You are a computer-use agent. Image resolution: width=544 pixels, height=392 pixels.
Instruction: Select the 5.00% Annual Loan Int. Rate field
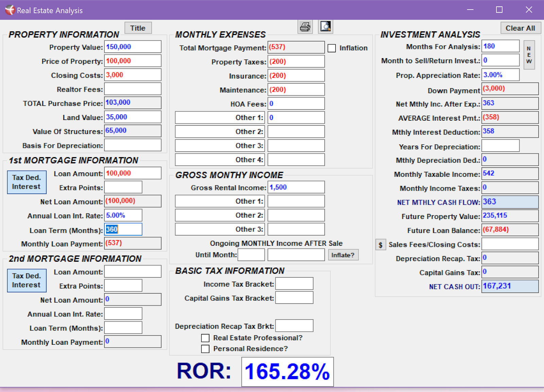(x=123, y=215)
